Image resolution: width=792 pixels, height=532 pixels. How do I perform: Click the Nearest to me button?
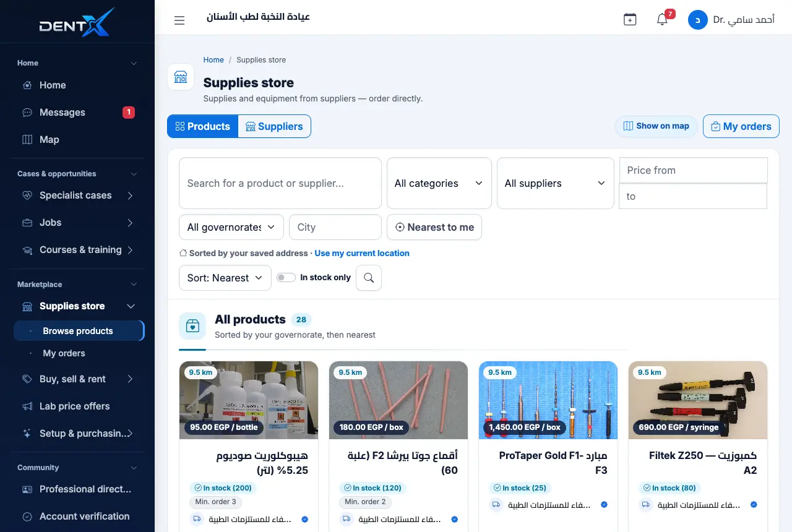[434, 227]
